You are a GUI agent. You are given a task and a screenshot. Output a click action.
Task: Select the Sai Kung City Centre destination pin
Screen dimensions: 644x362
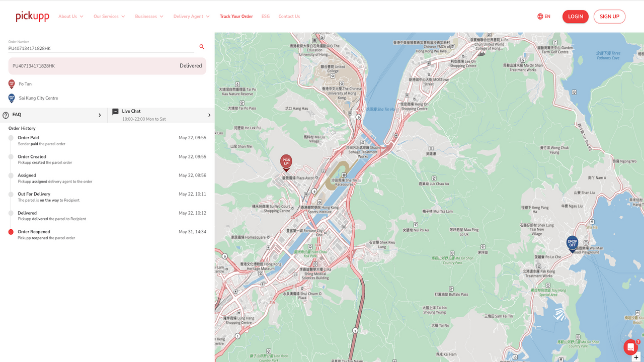[11, 99]
